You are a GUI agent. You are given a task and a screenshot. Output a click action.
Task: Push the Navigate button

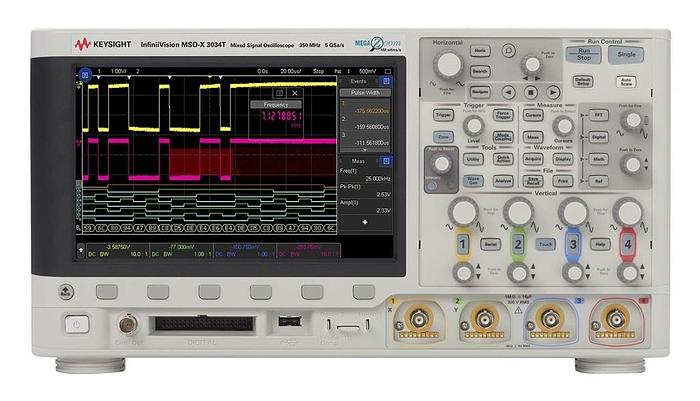480,92
